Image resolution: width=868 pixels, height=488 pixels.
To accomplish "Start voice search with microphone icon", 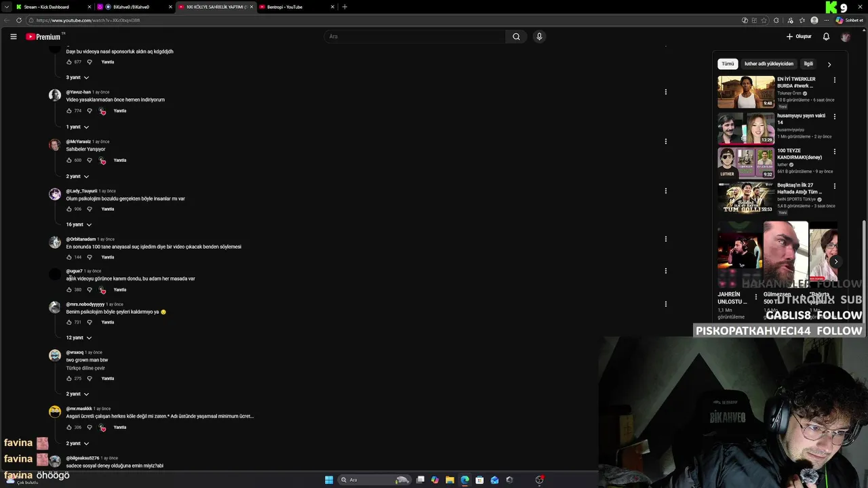I will click(x=539, y=37).
